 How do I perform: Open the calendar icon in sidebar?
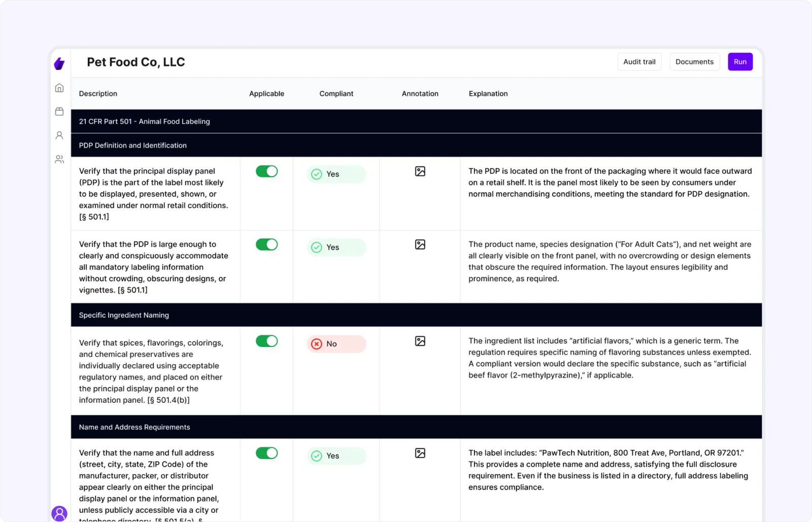click(x=59, y=112)
